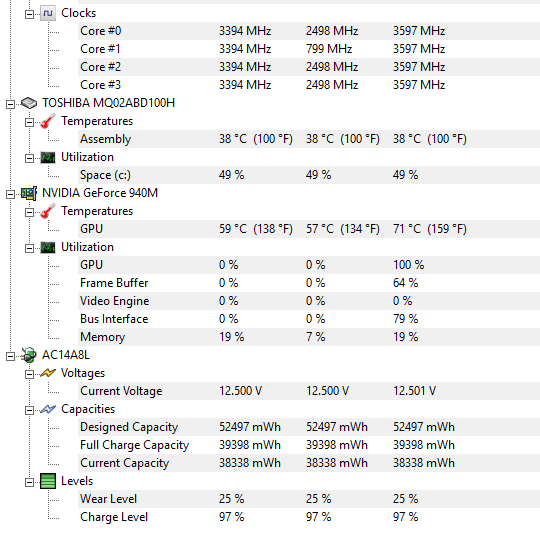Click the thermometer icon under NVIDIA GeForce 940M
540x533 pixels.
click(x=48, y=211)
